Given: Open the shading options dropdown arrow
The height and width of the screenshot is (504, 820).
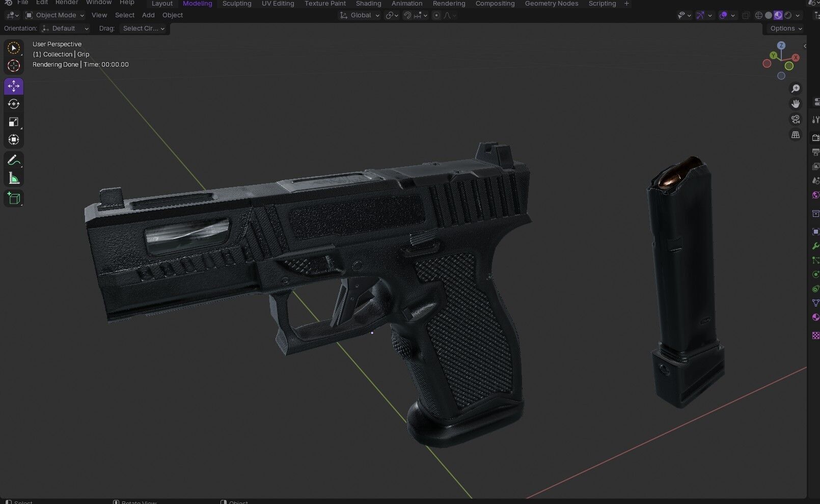Looking at the screenshot, I should (798, 15).
